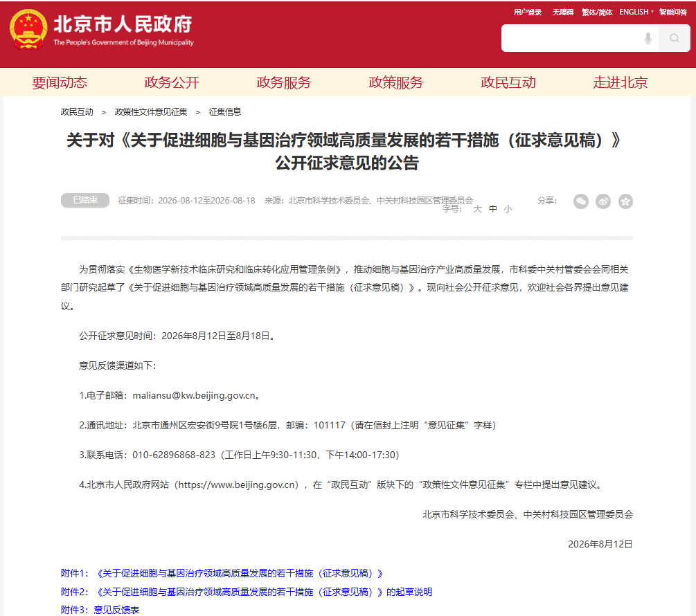The height and width of the screenshot is (616, 696).
Task: Set font size to 中
Action: 493,209
